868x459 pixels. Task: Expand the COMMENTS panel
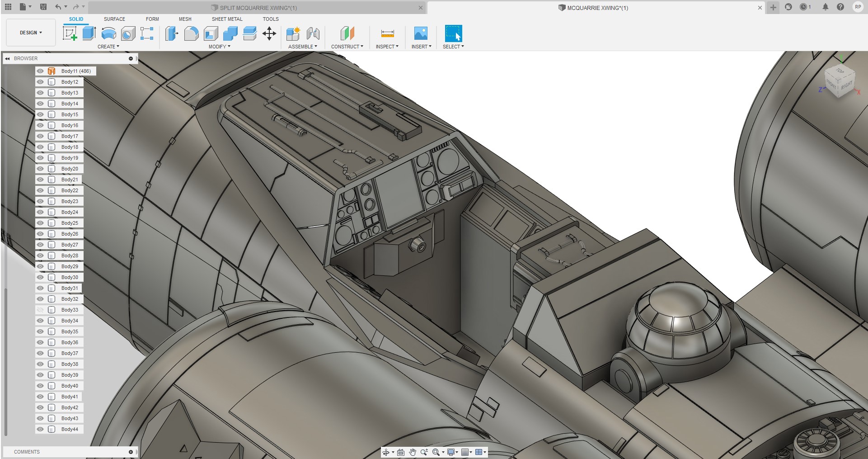point(131,452)
